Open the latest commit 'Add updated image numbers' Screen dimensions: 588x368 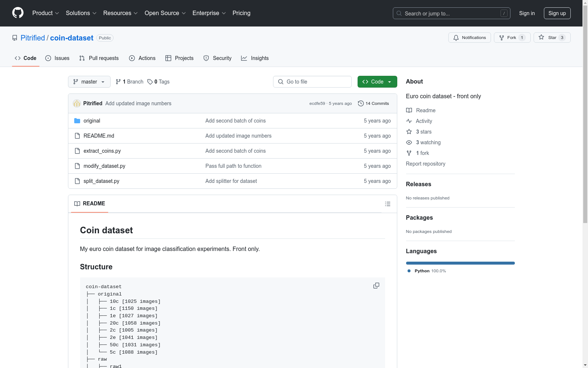point(138,103)
